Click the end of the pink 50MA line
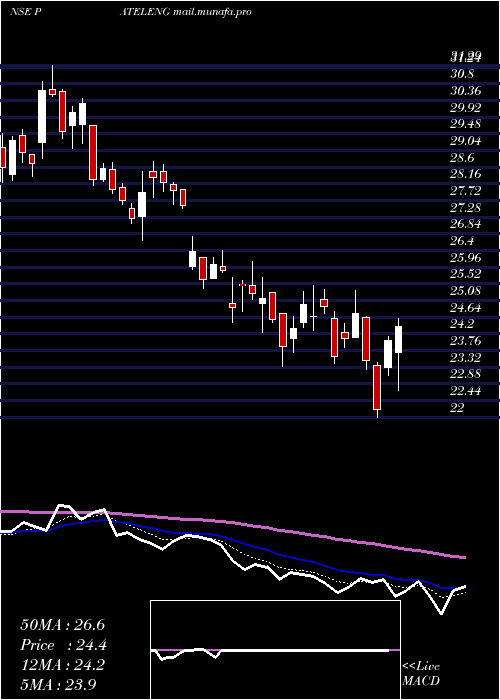 464,558
